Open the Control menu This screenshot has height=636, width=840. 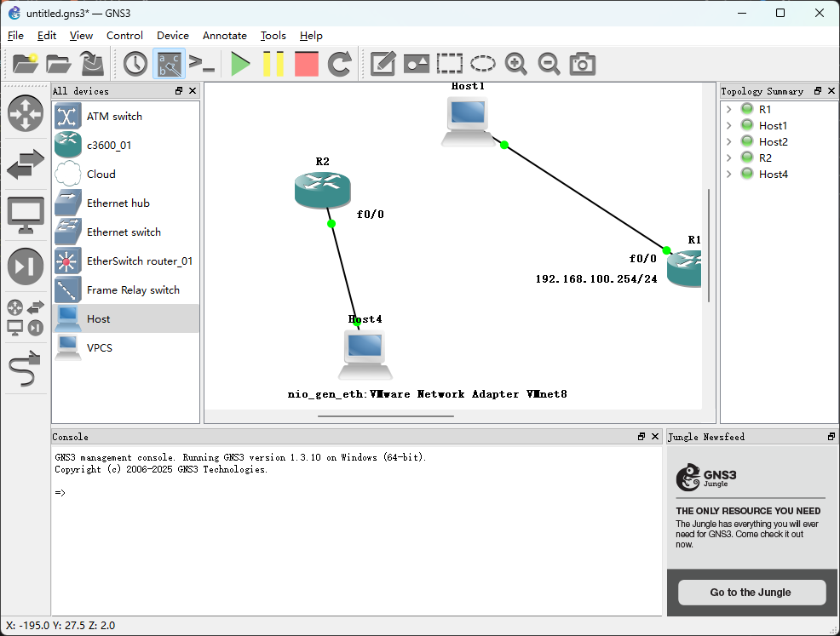(124, 36)
